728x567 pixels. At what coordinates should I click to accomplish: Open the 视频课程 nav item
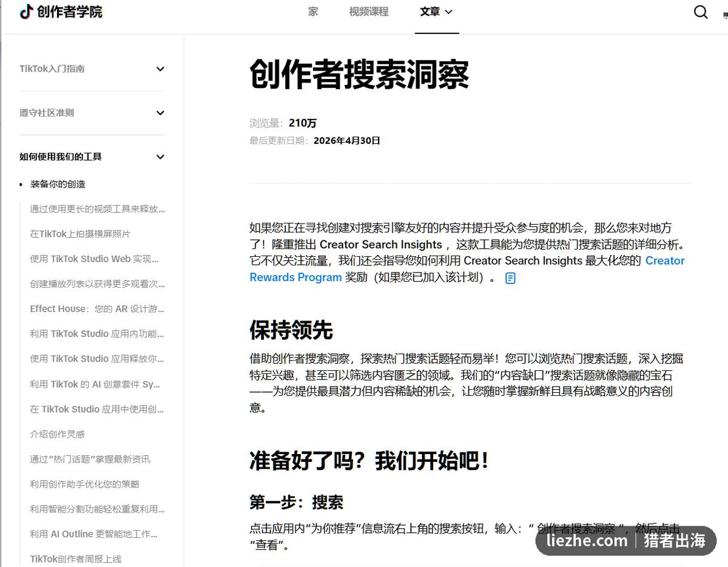pos(369,12)
